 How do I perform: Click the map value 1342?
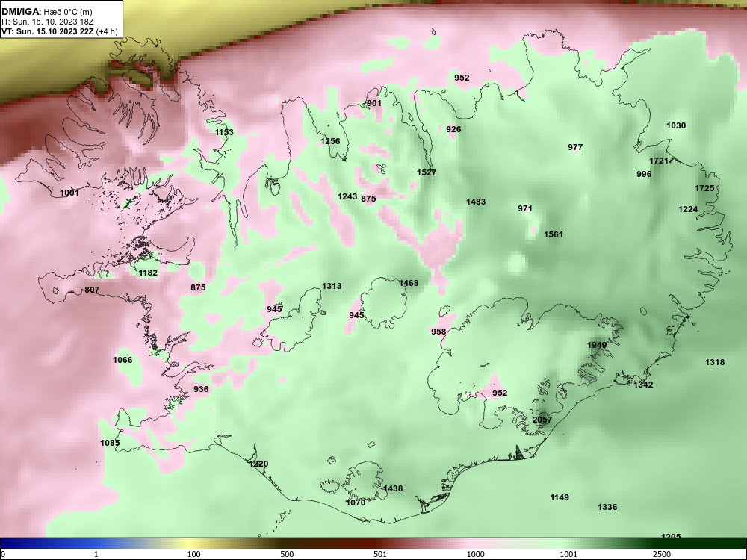tap(643, 385)
